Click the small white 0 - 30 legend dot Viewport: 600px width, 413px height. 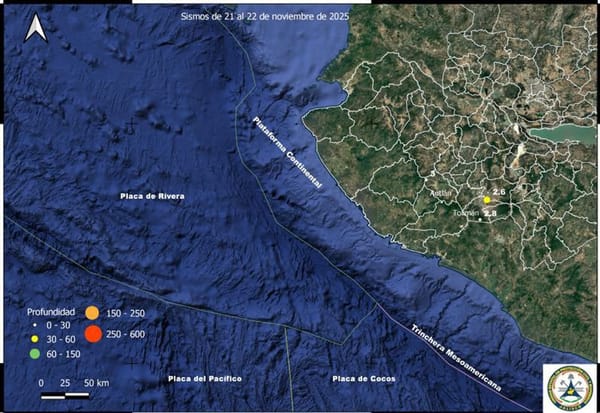point(34,325)
